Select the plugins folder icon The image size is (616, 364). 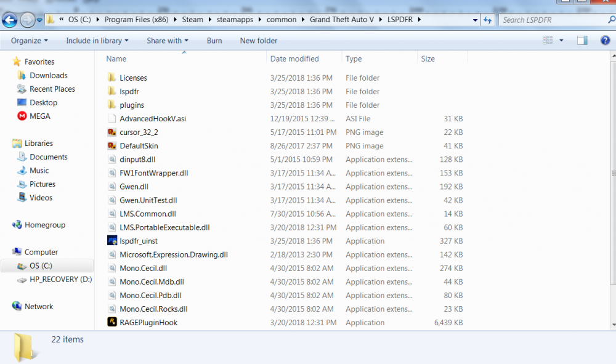coord(112,105)
